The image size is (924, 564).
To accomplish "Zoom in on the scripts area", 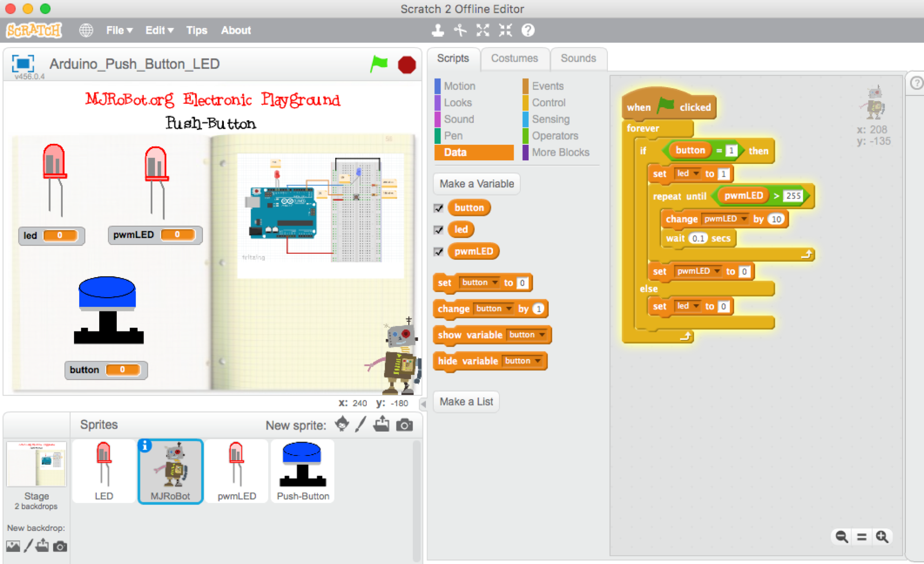I will point(882,536).
